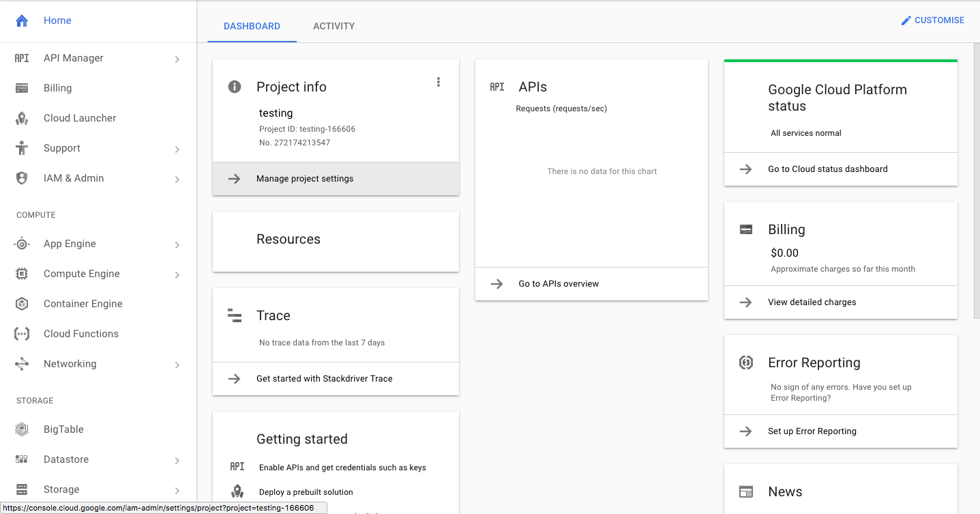Click the $0.00 billing amount
Image resolution: width=980 pixels, height=514 pixels.
click(x=784, y=253)
